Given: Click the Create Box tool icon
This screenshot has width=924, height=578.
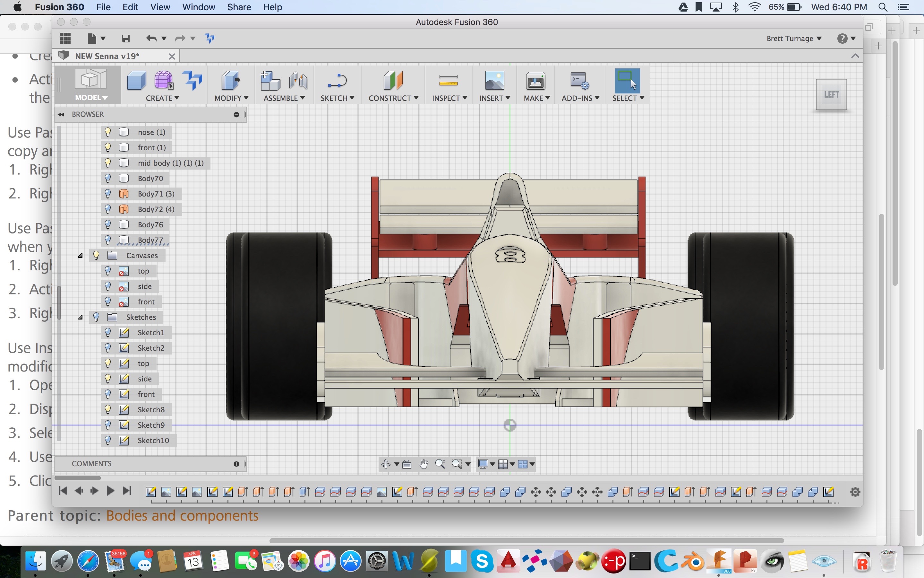Looking at the screenshot, I should tap(136, 80).
